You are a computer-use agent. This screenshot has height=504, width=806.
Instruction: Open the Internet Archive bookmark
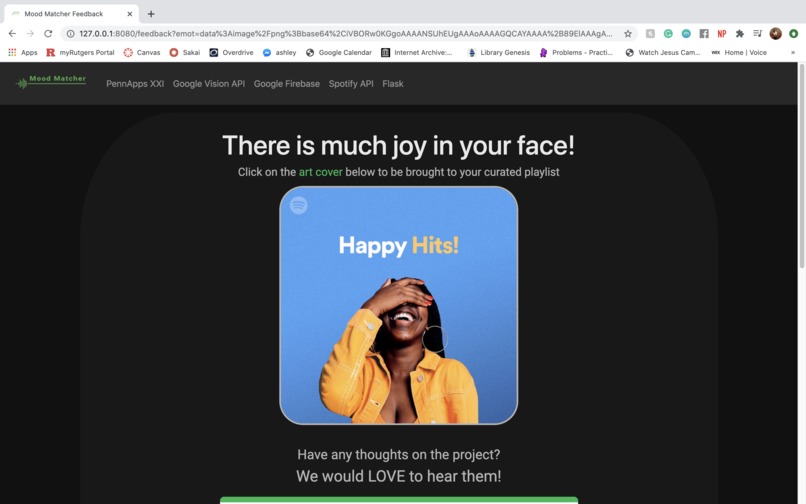(x=416, y=52)
